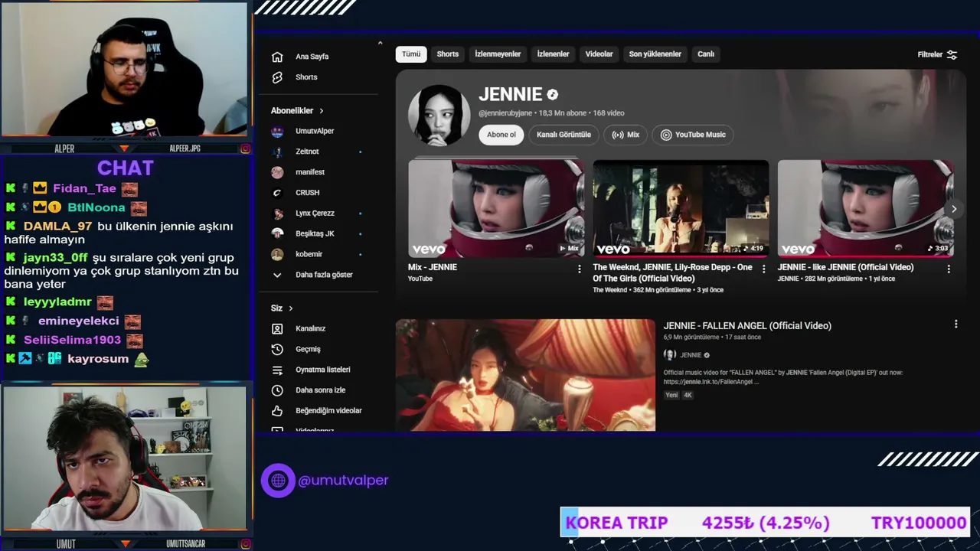The height and width of the screenshot is (551, 980).
Task: Open options menu for Mix - JENNIE
Action: point(579,269)
